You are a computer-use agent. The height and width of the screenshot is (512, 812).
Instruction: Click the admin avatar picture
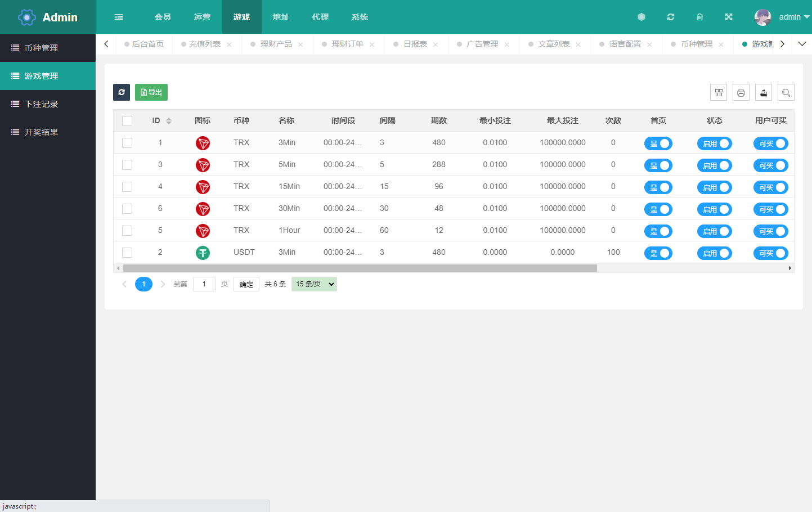pos(763,17)
